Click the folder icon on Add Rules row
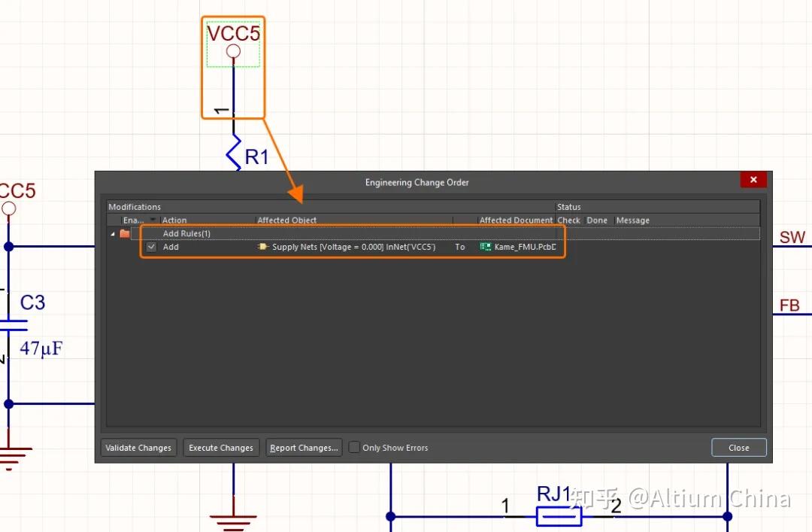This screenshot has width=812, height=532. (x=123, y=233)
